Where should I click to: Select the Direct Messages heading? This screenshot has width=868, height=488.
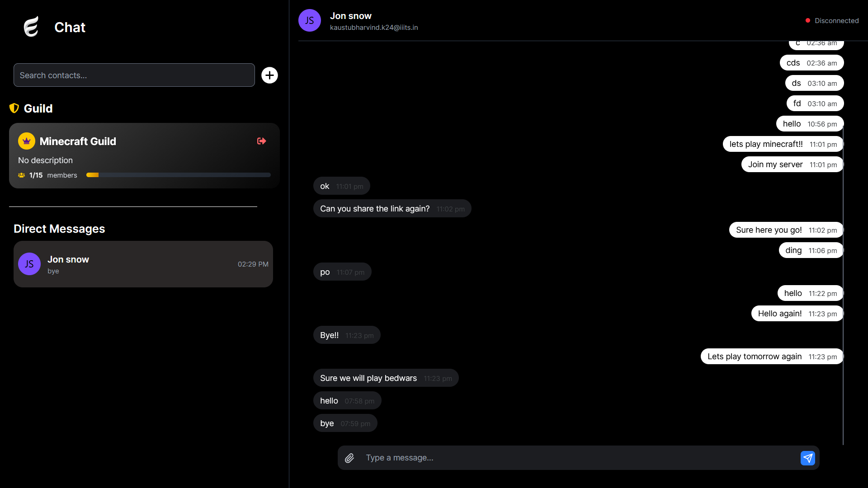[x=59, y=229]
